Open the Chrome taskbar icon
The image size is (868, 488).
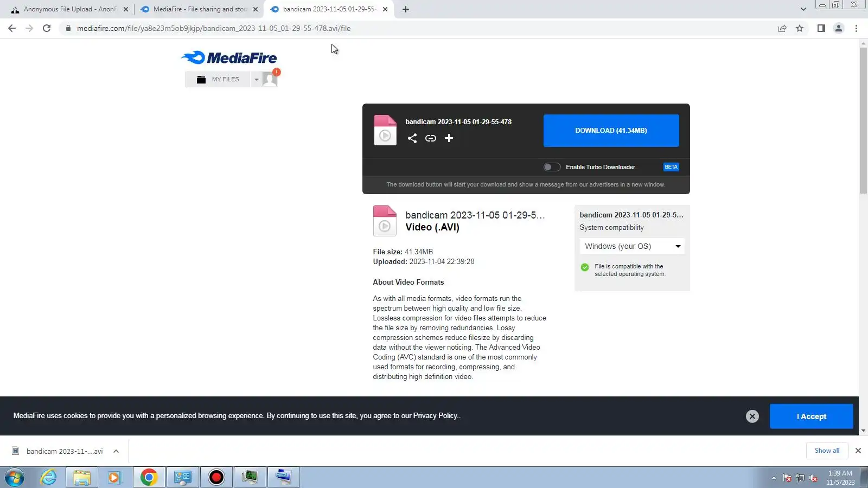149,478
